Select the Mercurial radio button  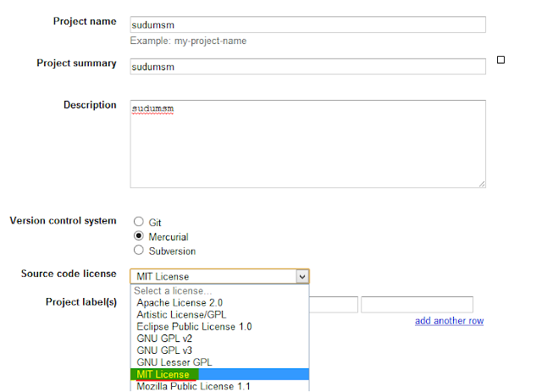(139, 235)
